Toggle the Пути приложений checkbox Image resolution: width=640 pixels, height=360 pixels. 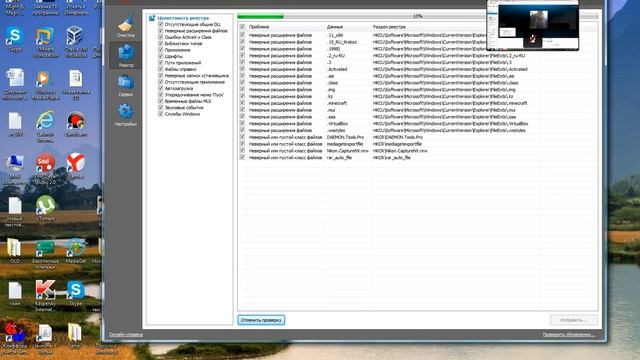coord(161,62)
